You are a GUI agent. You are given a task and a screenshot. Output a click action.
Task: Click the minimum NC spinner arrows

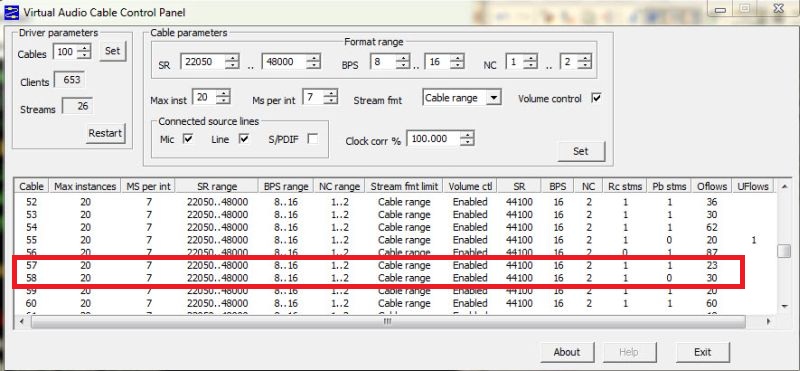(531, 62)
